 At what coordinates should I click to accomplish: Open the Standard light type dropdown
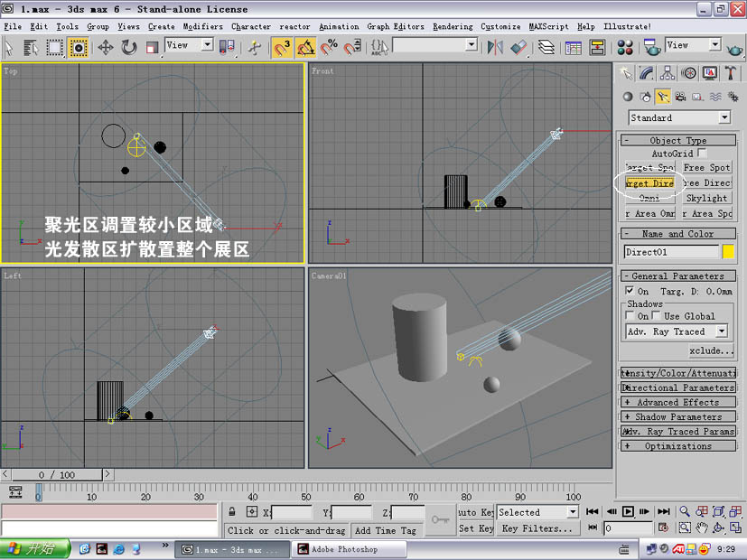point(679,117)
